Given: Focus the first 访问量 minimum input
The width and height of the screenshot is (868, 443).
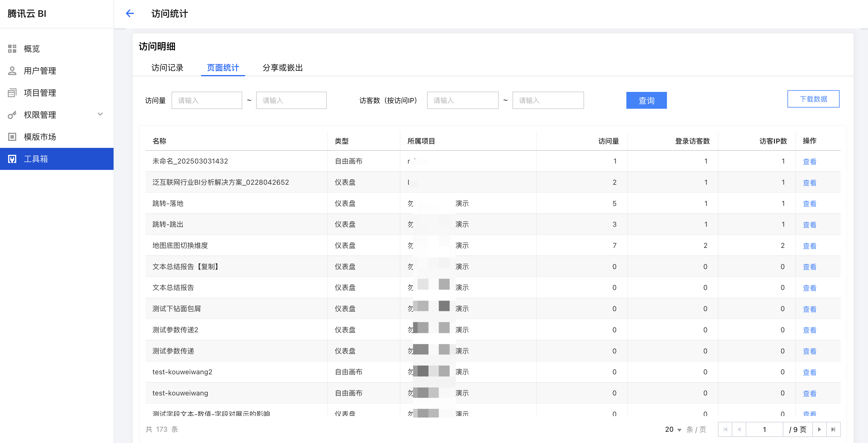Looking at the screenshot, I should coord(207,101).
